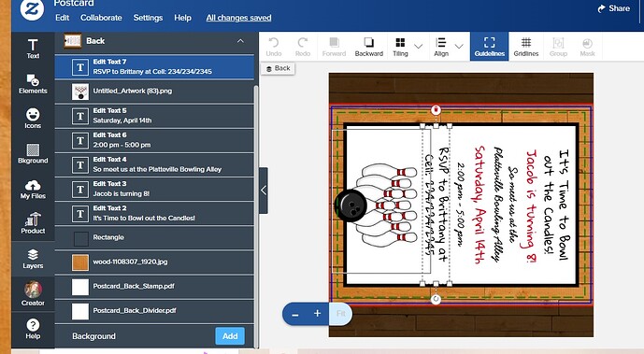Select Postcard_Back_Stamp.pdf layer

click(x=154, y=287)
